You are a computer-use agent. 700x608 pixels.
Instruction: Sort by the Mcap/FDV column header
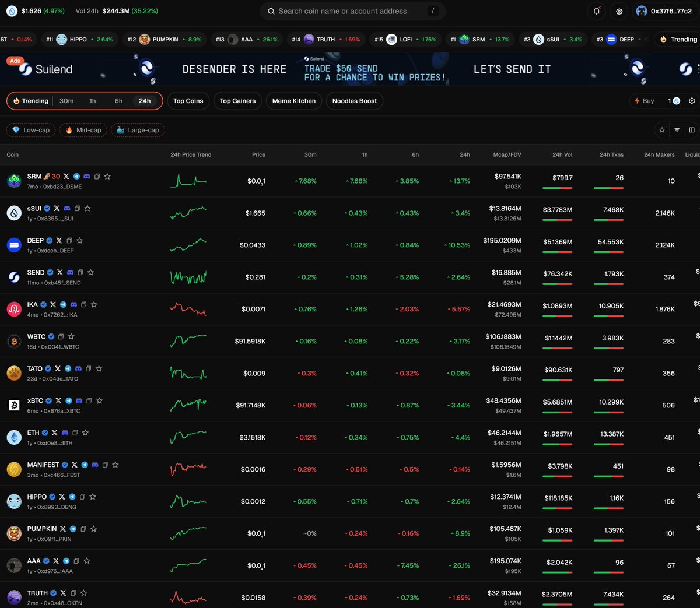(x=507, y=154)
